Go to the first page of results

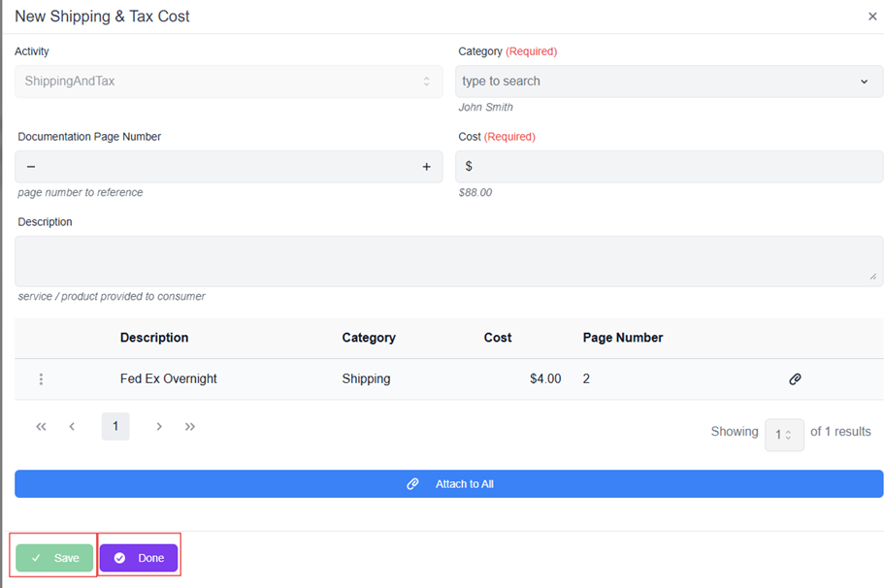[x=41, y=427]
